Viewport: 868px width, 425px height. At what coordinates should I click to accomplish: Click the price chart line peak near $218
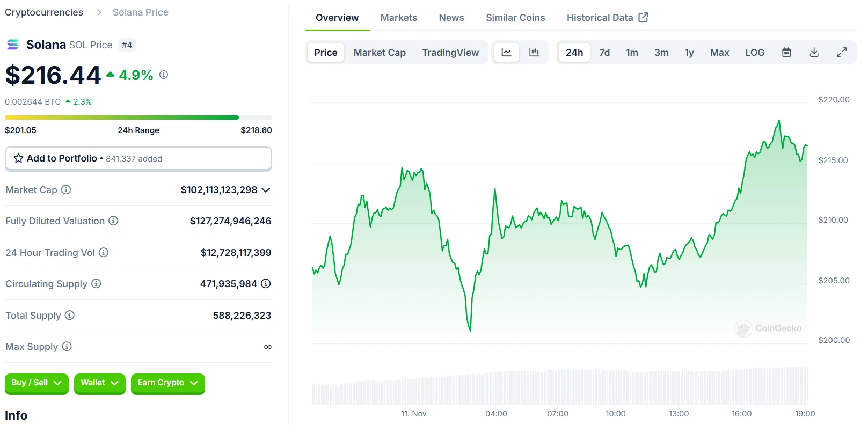779,121
